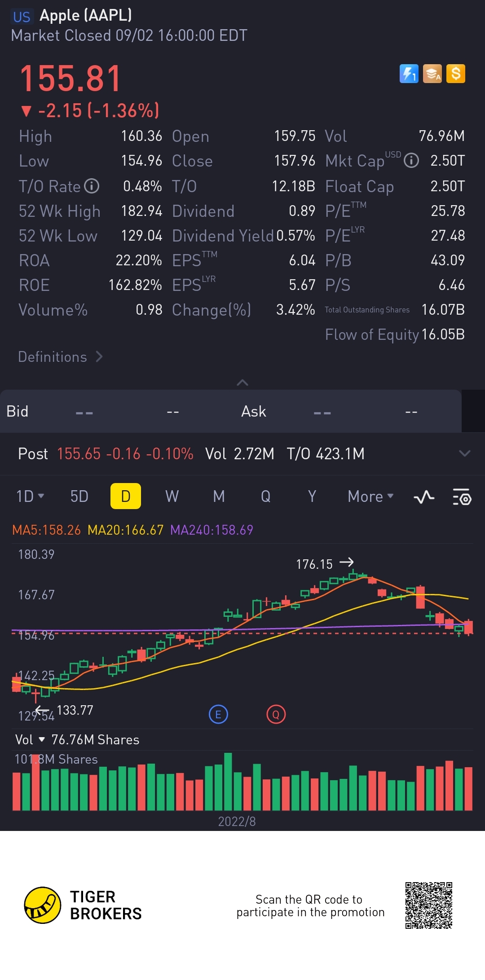Switch to the Q quarterly chart tab
Screen dimensions: 485x980
click(265, 497)
